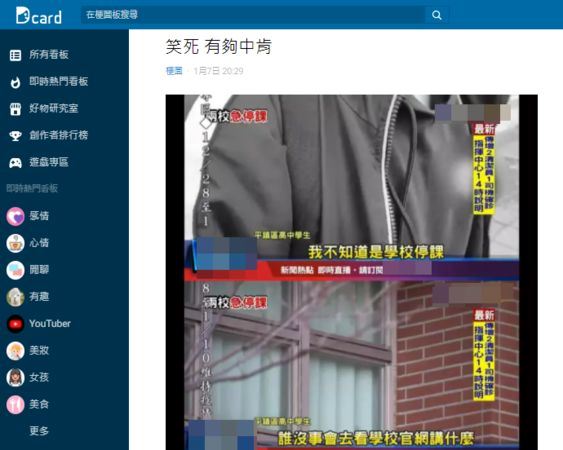Open the 有趣 board icon
563x450 pixels.
[x=15, y=297]
